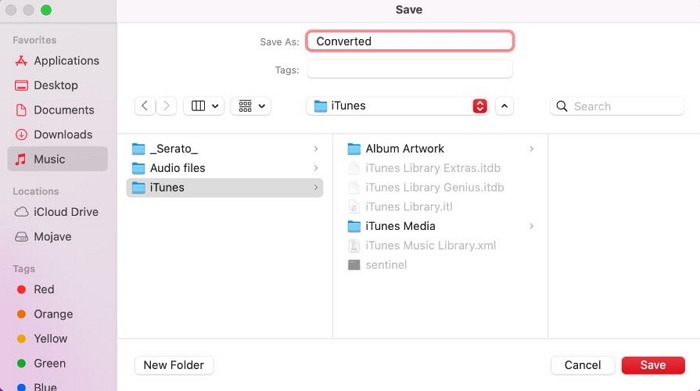
Task: Click the magnifying glass search icon
Action: pos(562,106)
